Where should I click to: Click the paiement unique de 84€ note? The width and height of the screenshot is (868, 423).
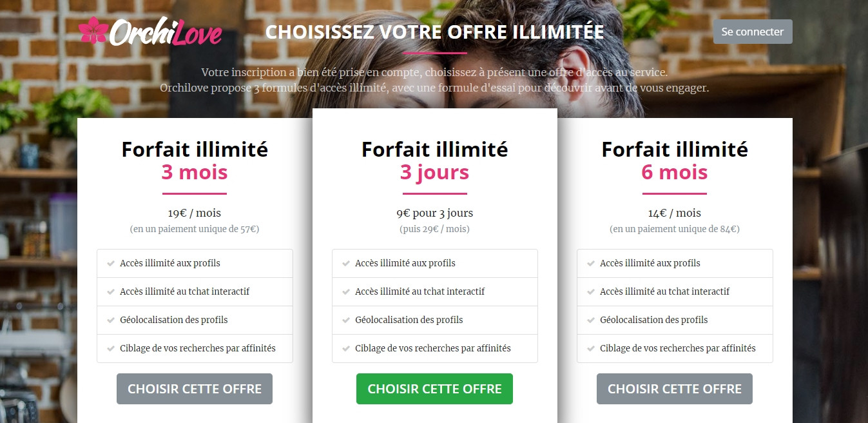click(674, 229)
